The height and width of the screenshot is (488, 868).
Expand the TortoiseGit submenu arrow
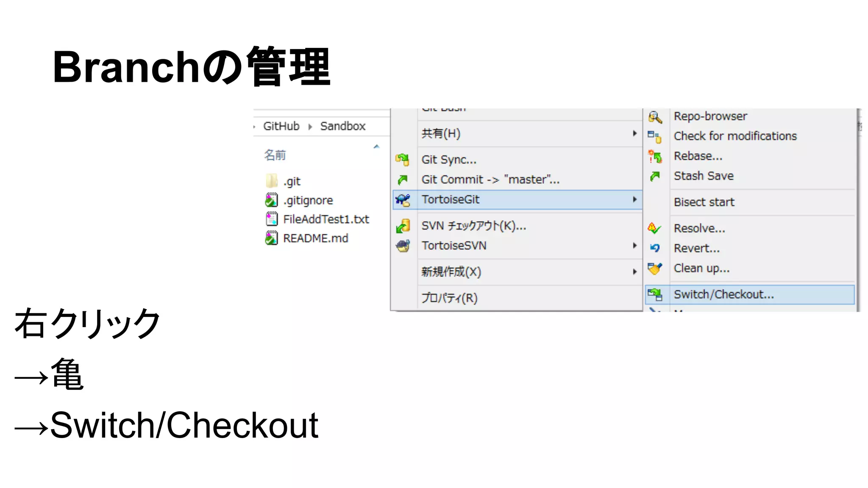634,200
